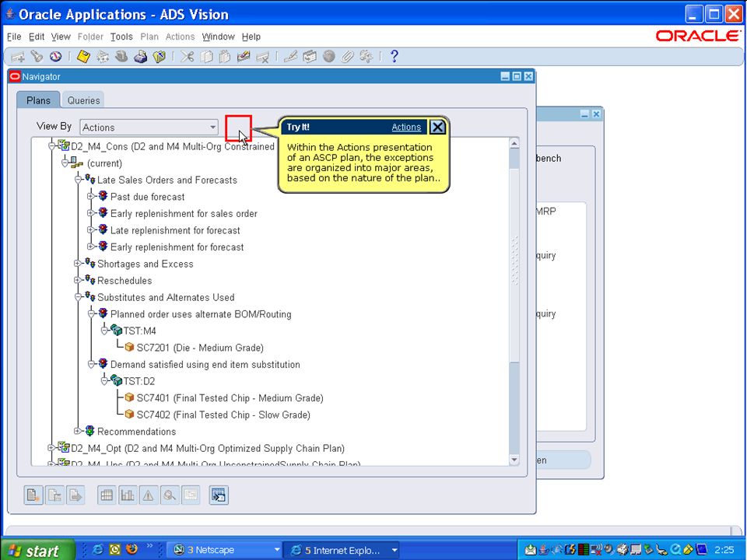This screenshot has width=747, height=560.
Task: Click the Paste clipboard toolbar icon
Action: click(x=224, y=57)
